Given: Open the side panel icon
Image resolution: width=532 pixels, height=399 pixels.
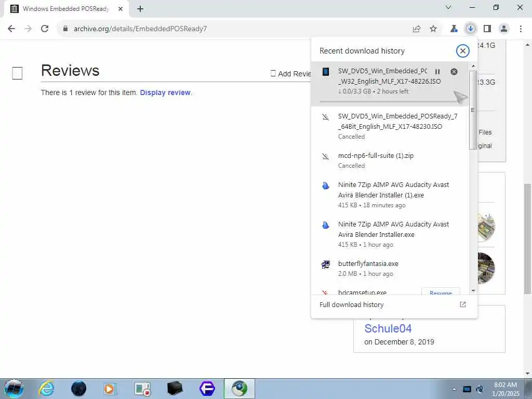Looking at the screenshot, I should point(487,29).
